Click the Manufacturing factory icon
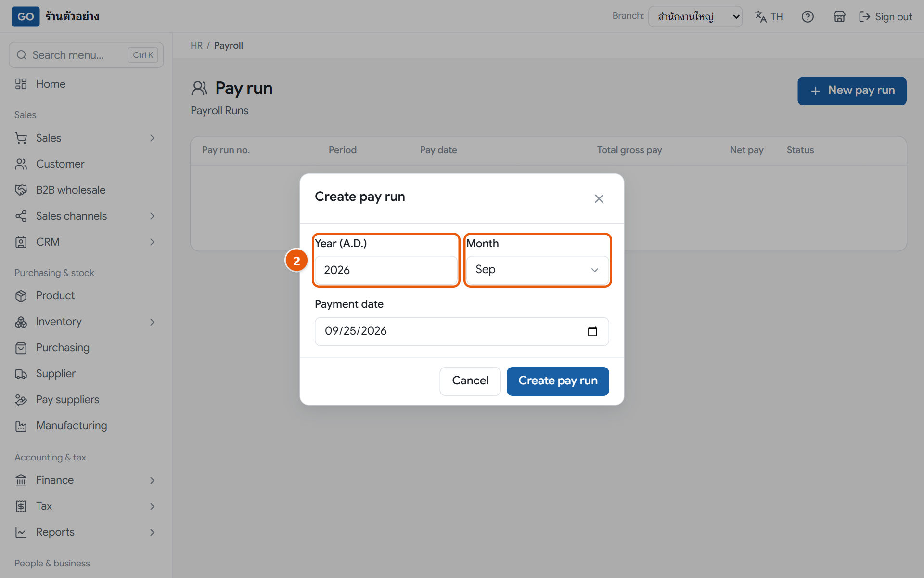This screenshot has height=578, width=924. point(21,426)
